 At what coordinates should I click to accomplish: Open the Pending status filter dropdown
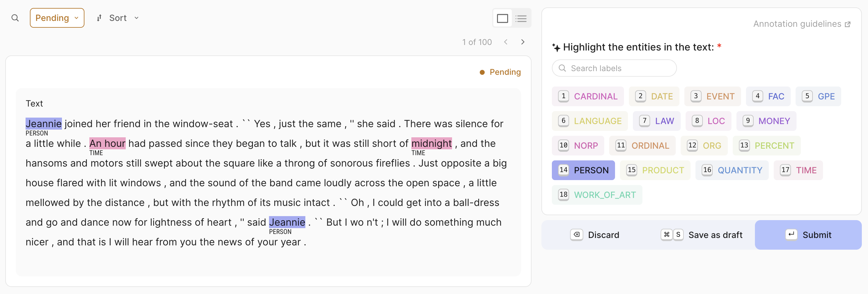pyautogui.click(x=57, y=18)
